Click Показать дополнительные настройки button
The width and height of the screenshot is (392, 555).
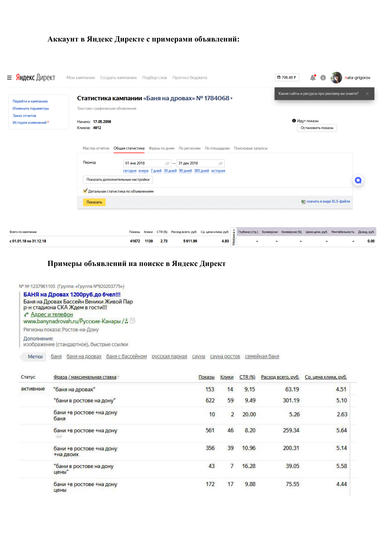tap(118, 180)
